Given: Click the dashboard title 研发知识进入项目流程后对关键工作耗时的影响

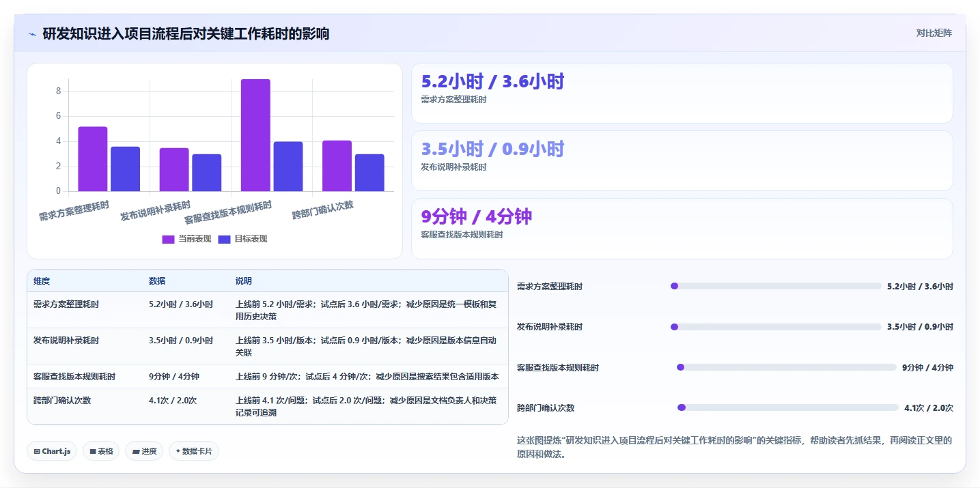Looking at the screenshot, I should click(186, 33).
